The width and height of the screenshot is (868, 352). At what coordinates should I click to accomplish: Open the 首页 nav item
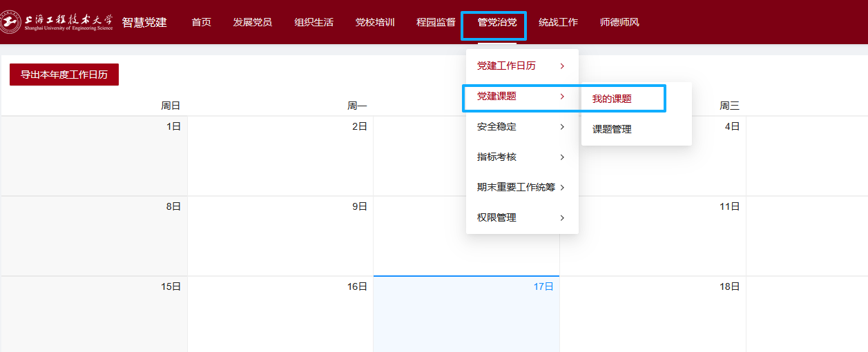click(x=201, y=22)
